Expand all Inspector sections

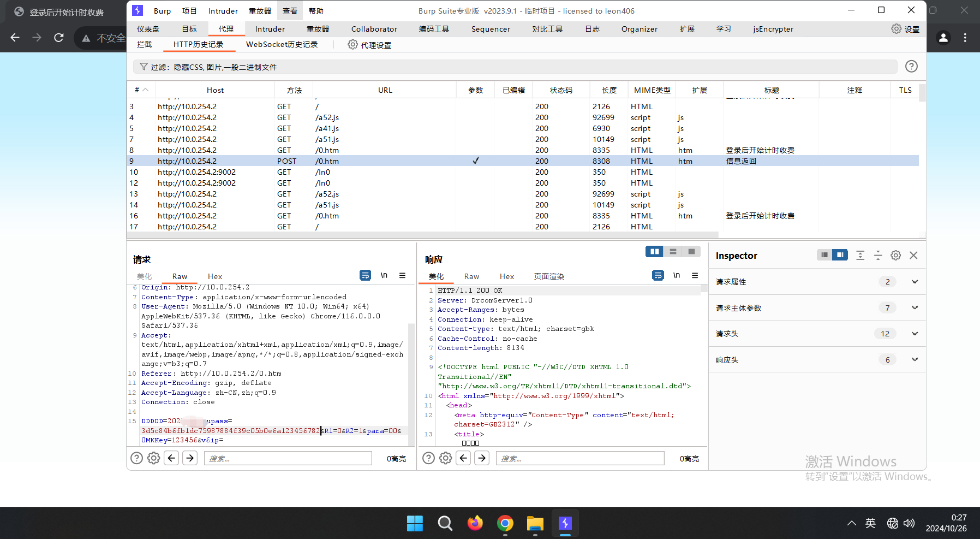click(x=860, y=255)
